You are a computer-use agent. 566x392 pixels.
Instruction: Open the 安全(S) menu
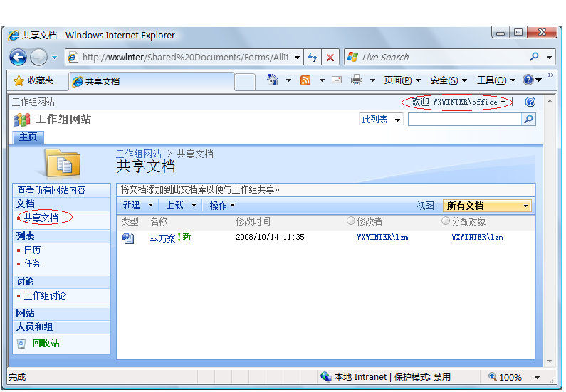click(x=449, y=80)
